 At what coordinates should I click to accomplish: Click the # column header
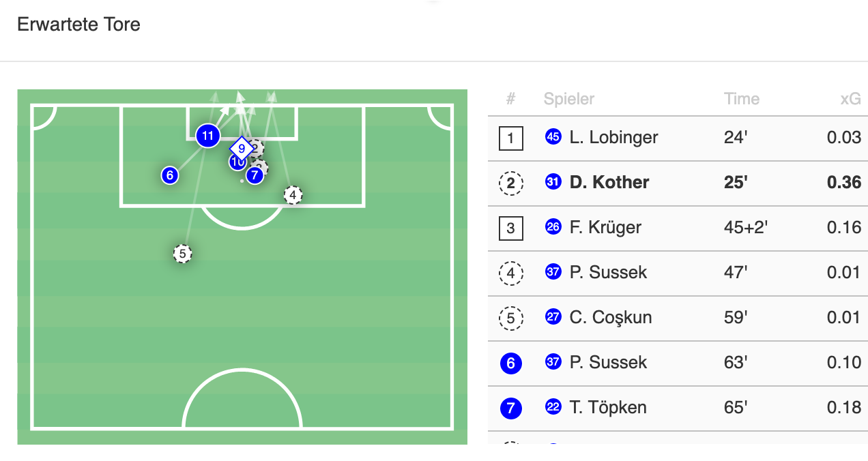[510, 99]
